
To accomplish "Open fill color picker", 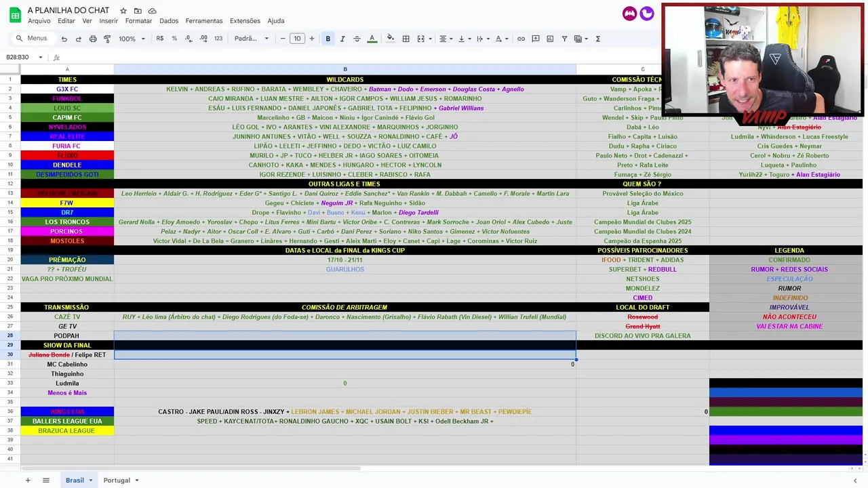I will tap(390, 39).
